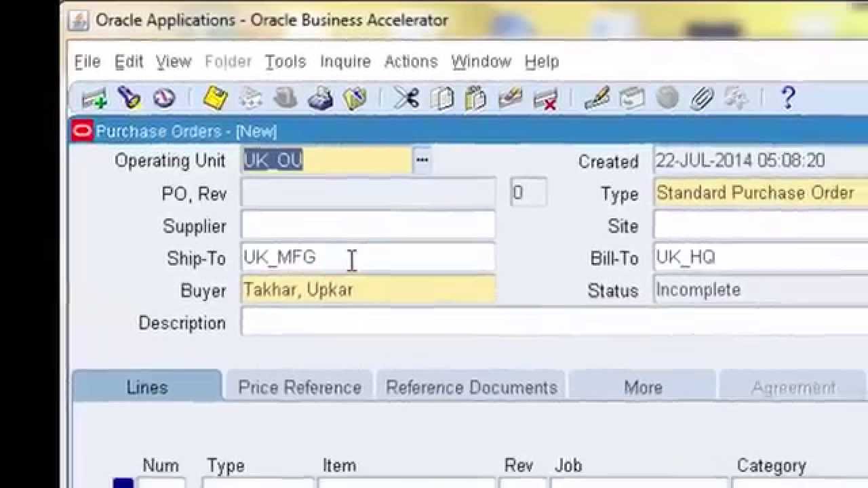Open the Actions menu
Viewport: 868px width, 488px height.
(411, 62)
